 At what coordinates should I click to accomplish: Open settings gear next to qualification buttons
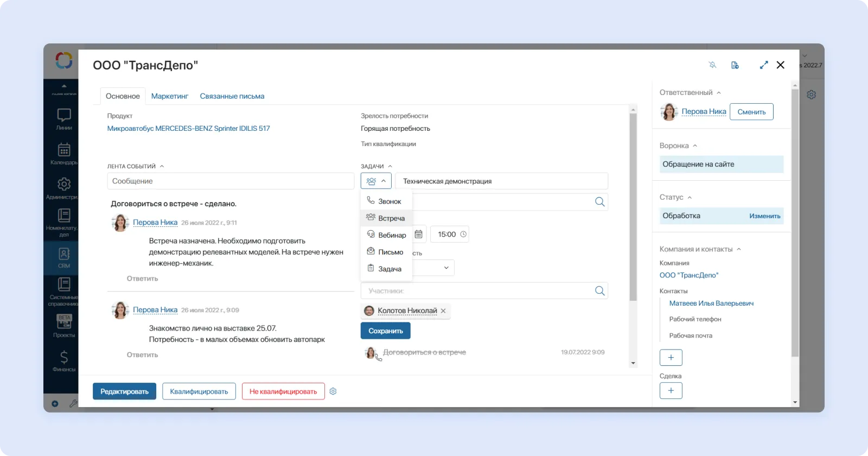click(333, 391)
